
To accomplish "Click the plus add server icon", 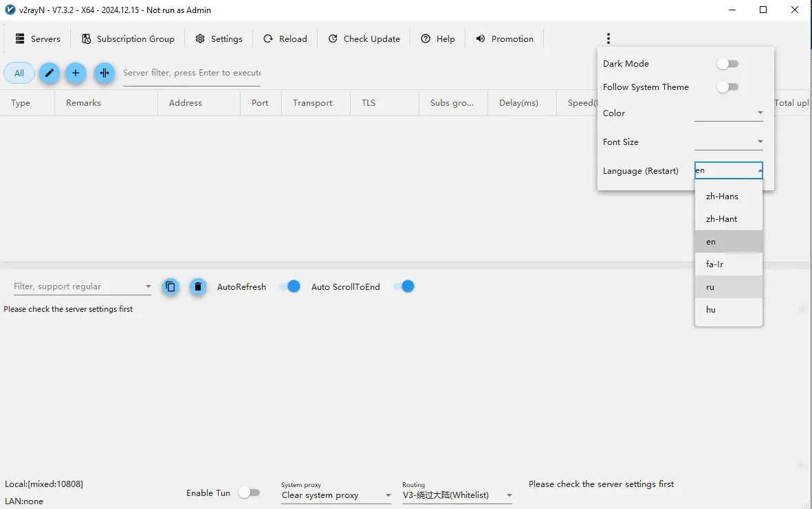I will pyautogui.click(x=76, y=73).
